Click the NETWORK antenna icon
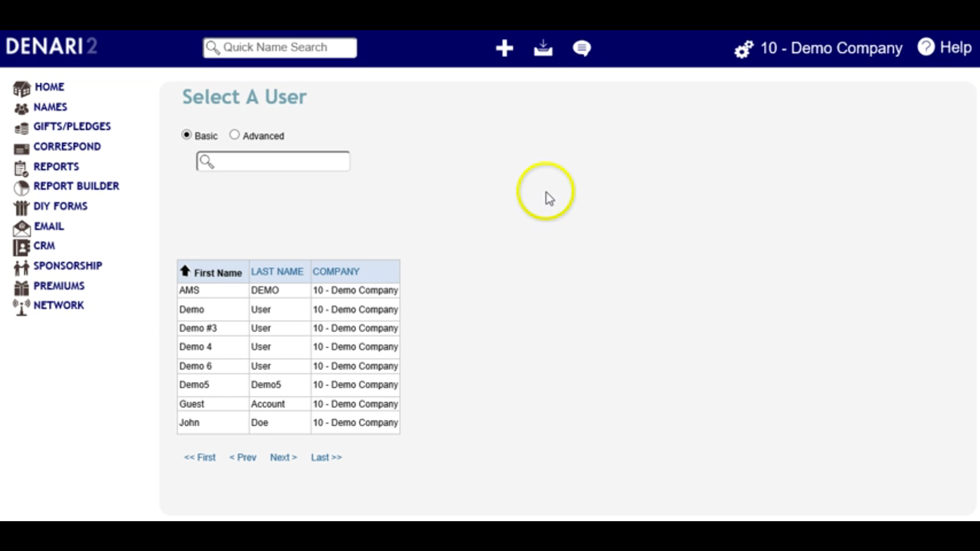 point(21,307)
